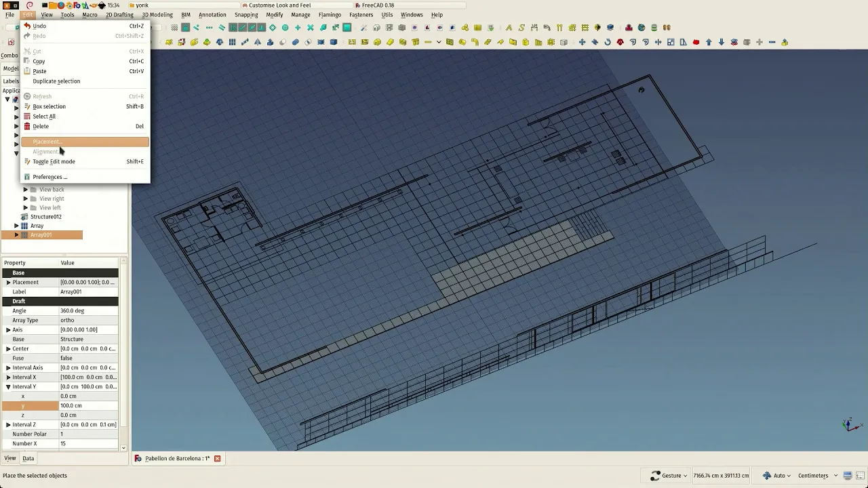Viewport: 868px width, 488px height.
Task: Choose Box selection menu entry
Action: click(x=85, y=106)
